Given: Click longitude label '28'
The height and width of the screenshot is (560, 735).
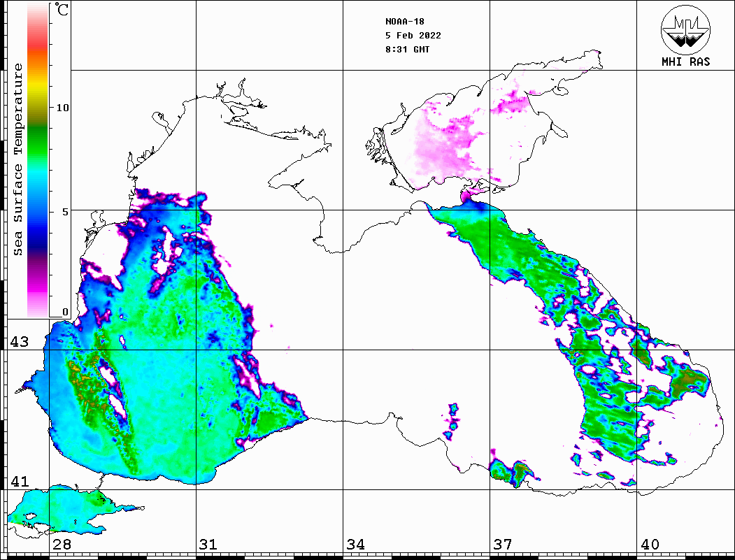Looking at the screenshot, I should [x=62, y=545].
